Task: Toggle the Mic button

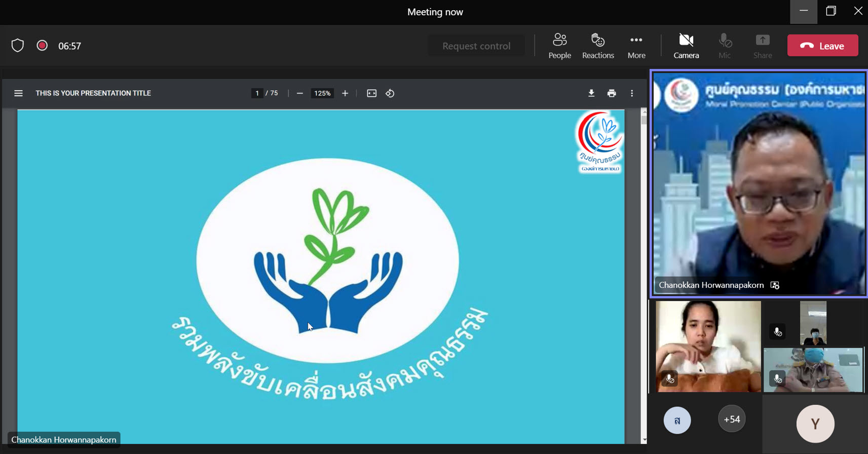Action: tap(725, 46)
